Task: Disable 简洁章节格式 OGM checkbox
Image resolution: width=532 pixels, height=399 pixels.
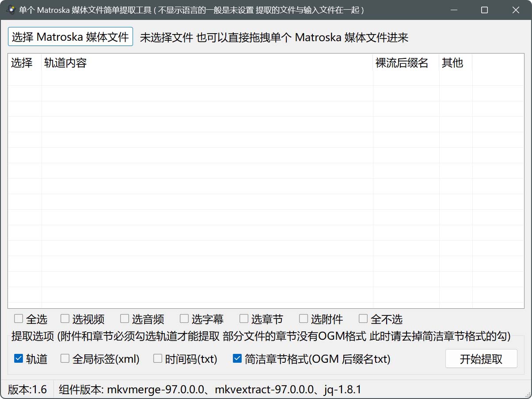Action: pos(237,359)
